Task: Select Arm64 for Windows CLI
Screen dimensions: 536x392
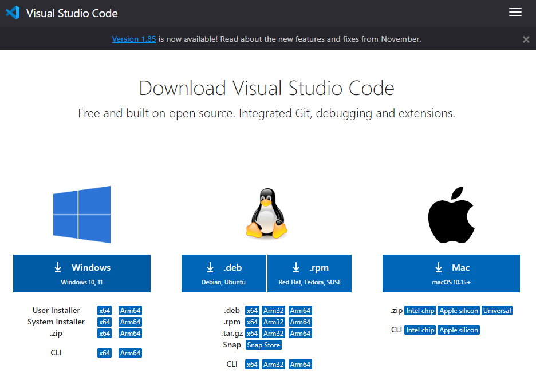Action: [x=130, y=353]
